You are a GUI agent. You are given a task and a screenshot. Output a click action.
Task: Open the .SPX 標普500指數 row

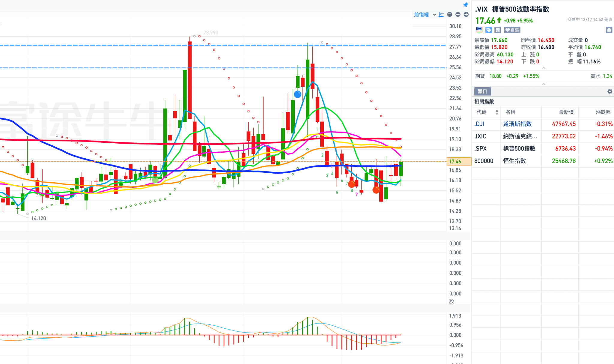(x=519, y=149)
